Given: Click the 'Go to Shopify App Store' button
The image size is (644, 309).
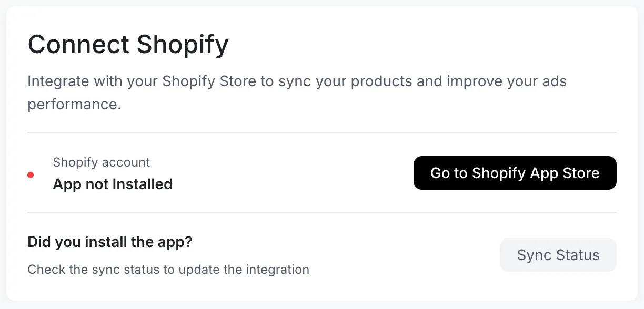Looking at the screenshot, I should 515,172.
